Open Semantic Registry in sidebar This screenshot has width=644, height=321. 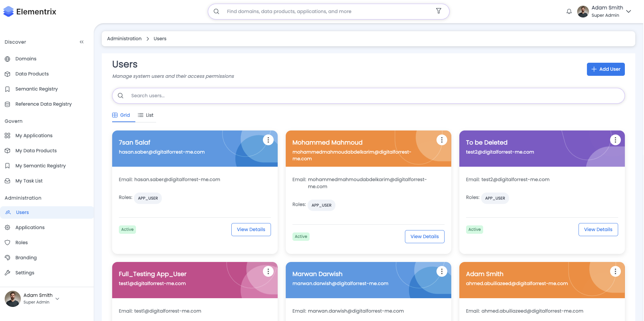36,89
